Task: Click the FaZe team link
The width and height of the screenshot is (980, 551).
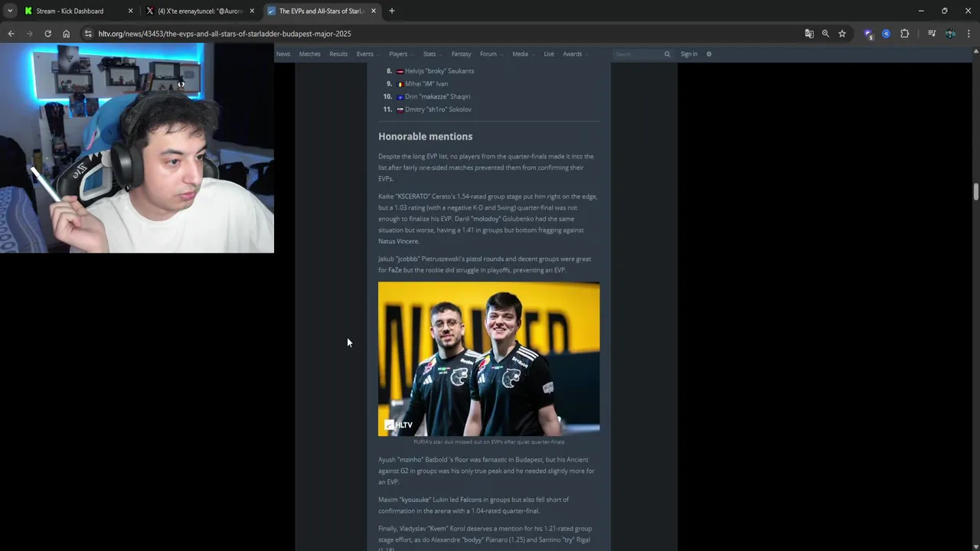Action: tap(395, 270)
